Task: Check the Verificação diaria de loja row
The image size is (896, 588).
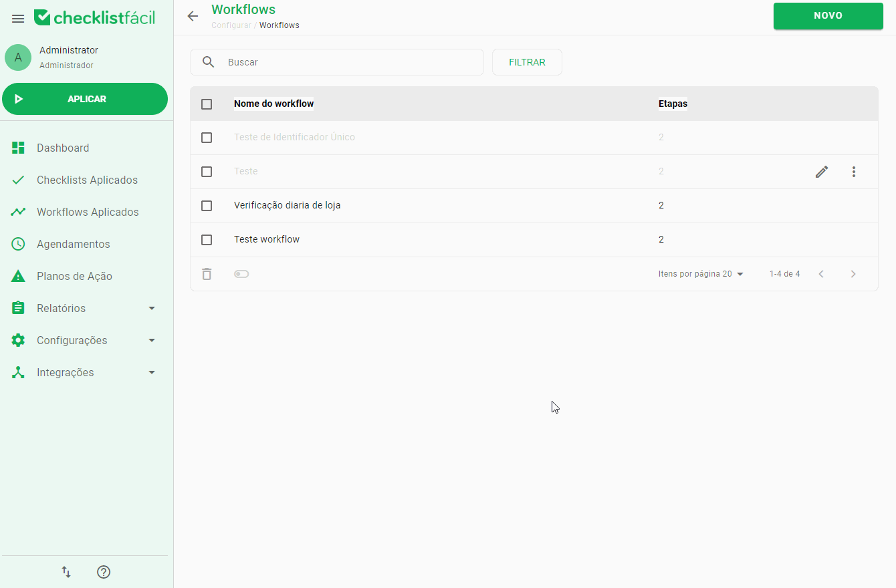Action: point(207,206)
